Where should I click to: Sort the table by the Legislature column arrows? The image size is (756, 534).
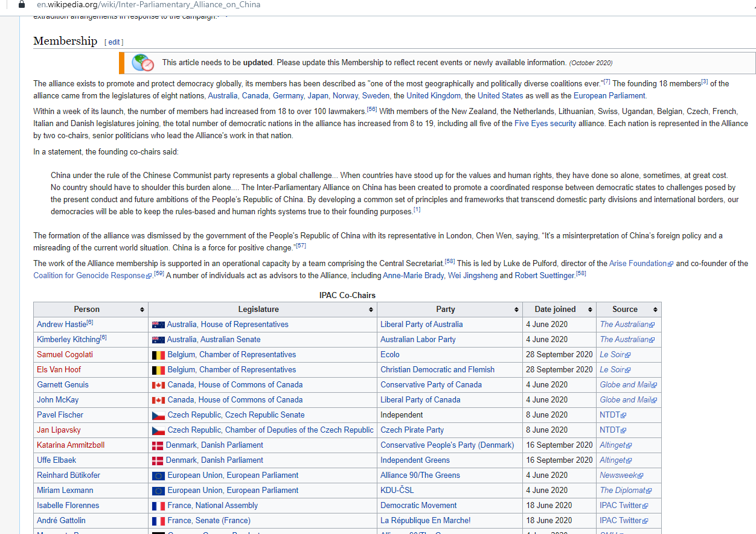371,310
